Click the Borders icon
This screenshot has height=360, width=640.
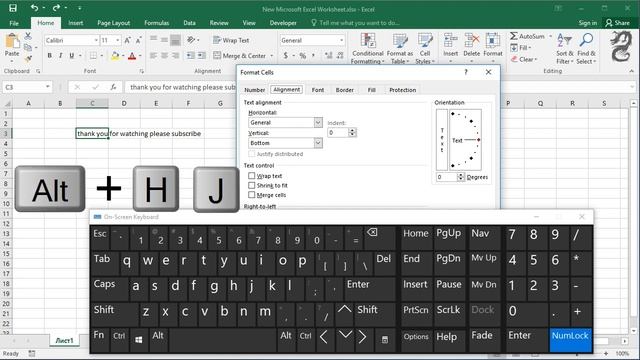[x=93, y=56]
